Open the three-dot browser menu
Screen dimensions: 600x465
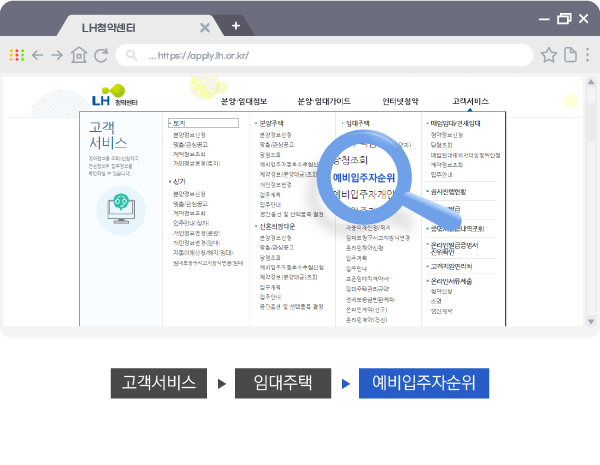click(x=587, y=55)
